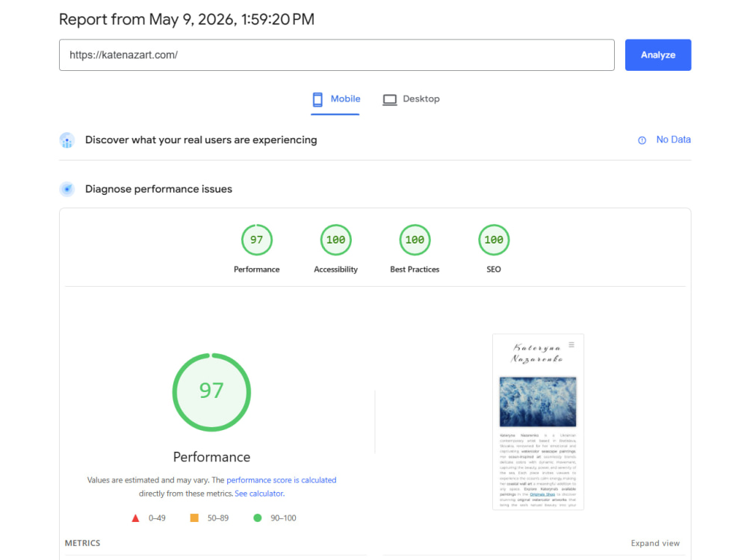This screenshot has height=560, width=747.
Task: Switch to the Desktop tab
Action: 411,99
